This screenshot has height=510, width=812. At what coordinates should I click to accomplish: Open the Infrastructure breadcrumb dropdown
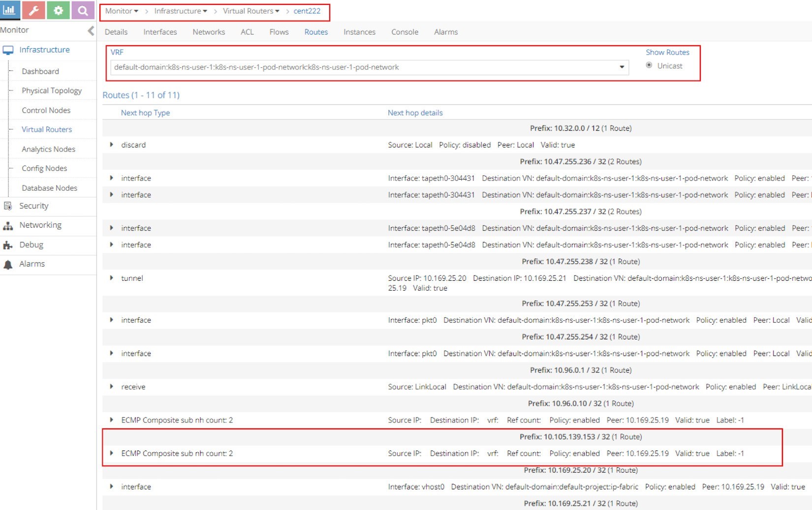181,11
